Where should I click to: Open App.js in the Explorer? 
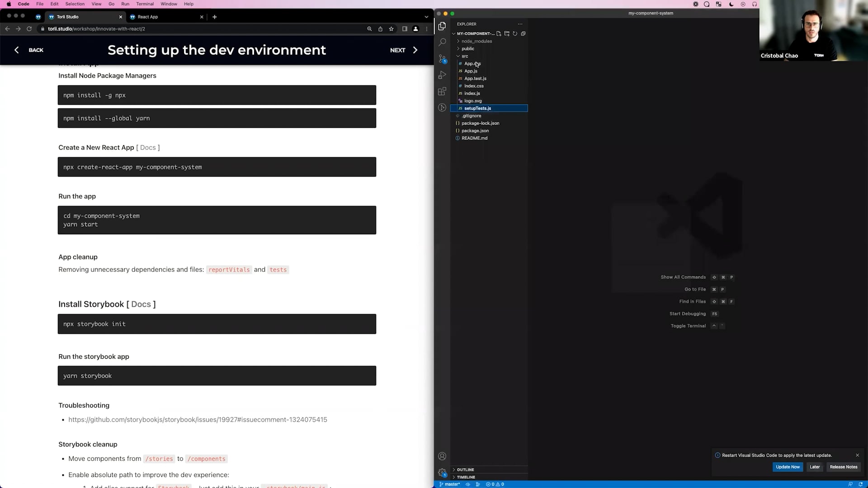489,71
